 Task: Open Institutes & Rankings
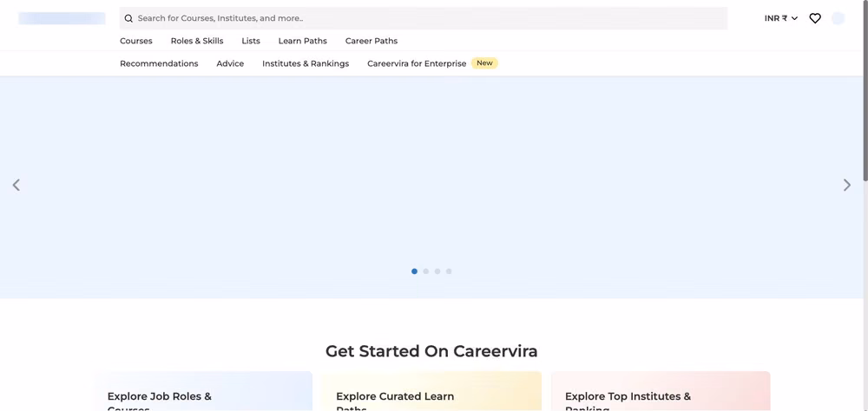[306, 63]
